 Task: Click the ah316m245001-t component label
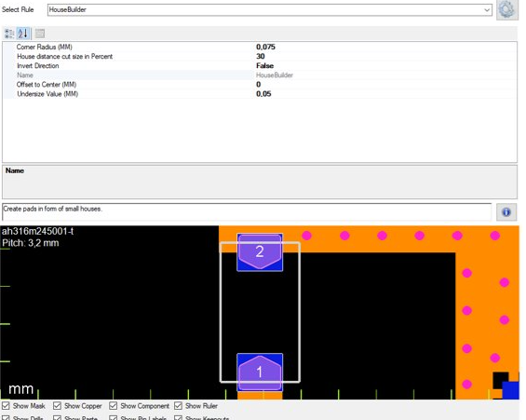point(37,231)
